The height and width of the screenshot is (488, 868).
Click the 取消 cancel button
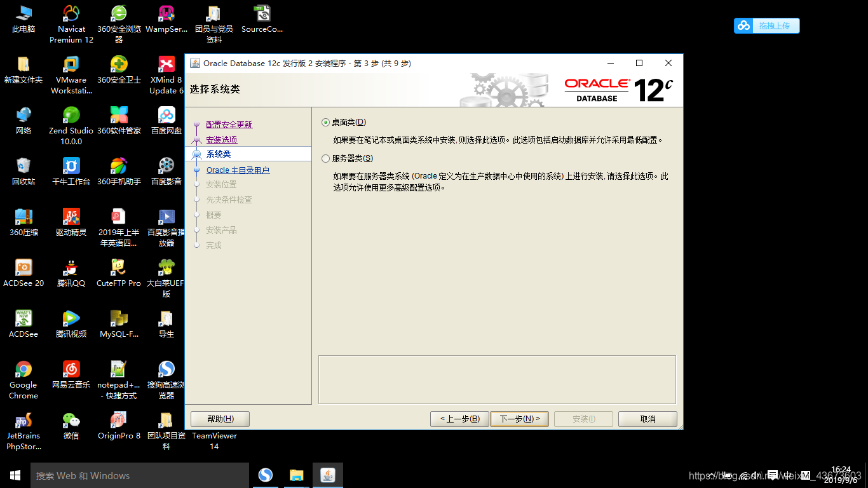tap(648, 419)
